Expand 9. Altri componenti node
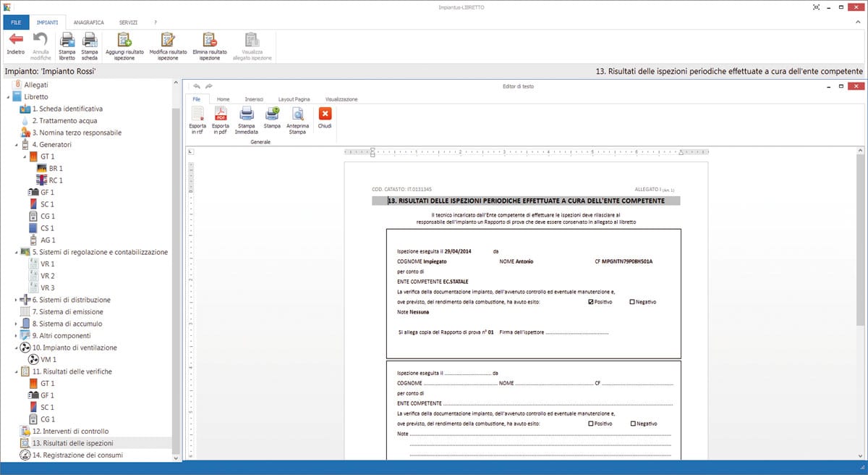Viewport: 868px width, 475px height. [x=16, y=335]
